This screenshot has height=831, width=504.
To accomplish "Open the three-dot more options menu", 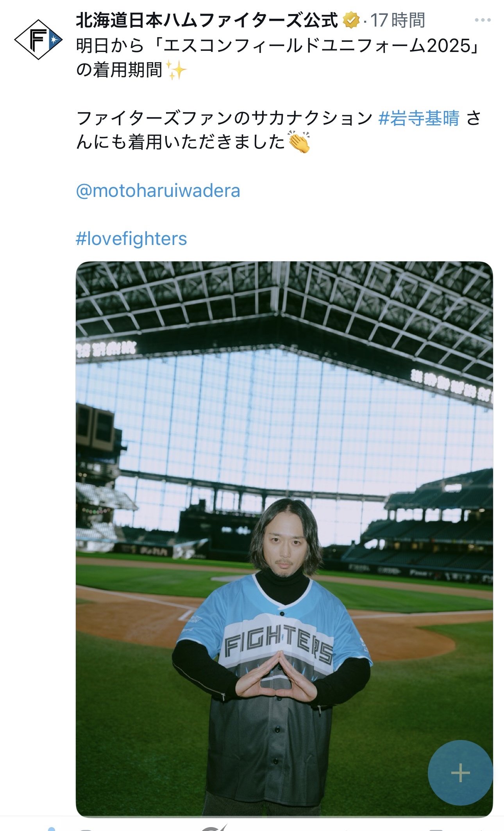I will pyautogui.click(x=483, y=20).
